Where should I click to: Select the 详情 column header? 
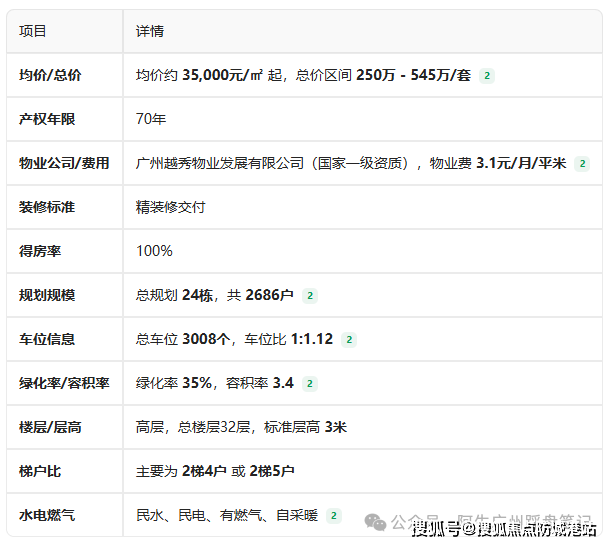(150, 31)
